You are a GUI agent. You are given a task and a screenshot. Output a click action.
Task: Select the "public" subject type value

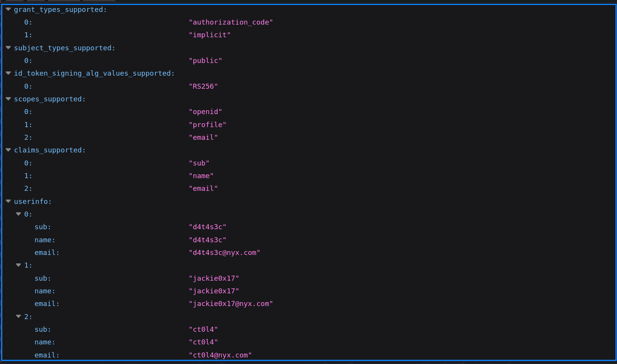tap(205, 61)
